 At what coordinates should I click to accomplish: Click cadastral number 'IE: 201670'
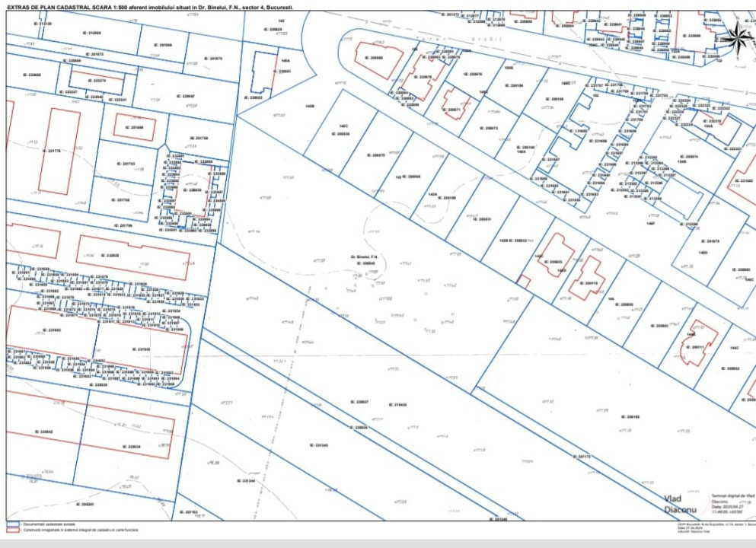(x=213, y=59)
